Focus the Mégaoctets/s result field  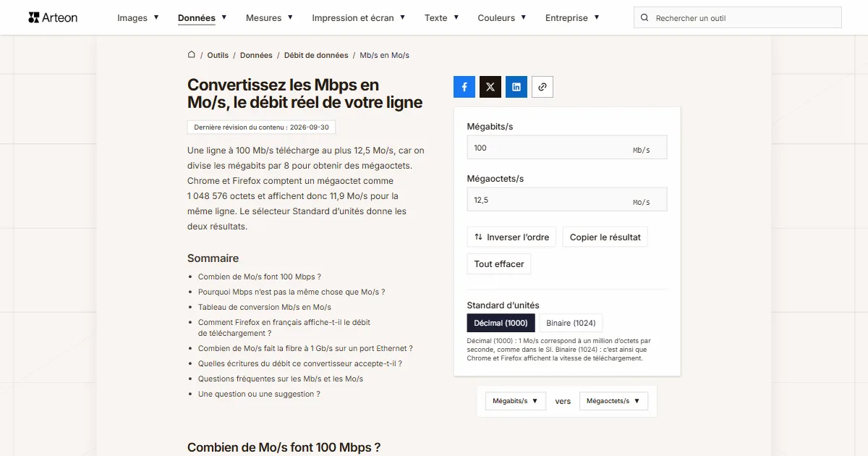(567, 200)
